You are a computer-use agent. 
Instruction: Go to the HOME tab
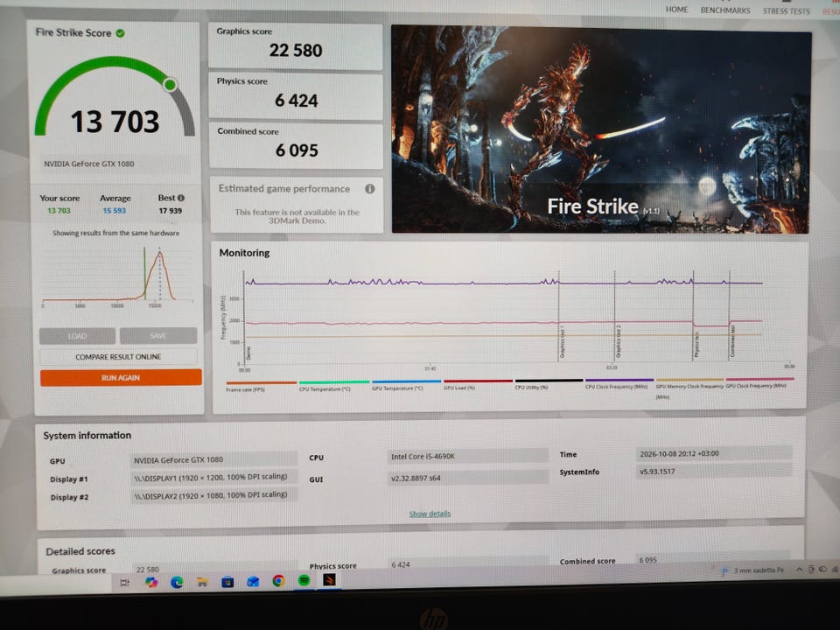676,10
